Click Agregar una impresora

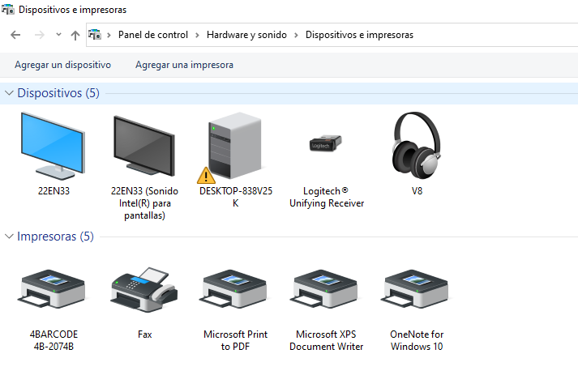point(184,65)
